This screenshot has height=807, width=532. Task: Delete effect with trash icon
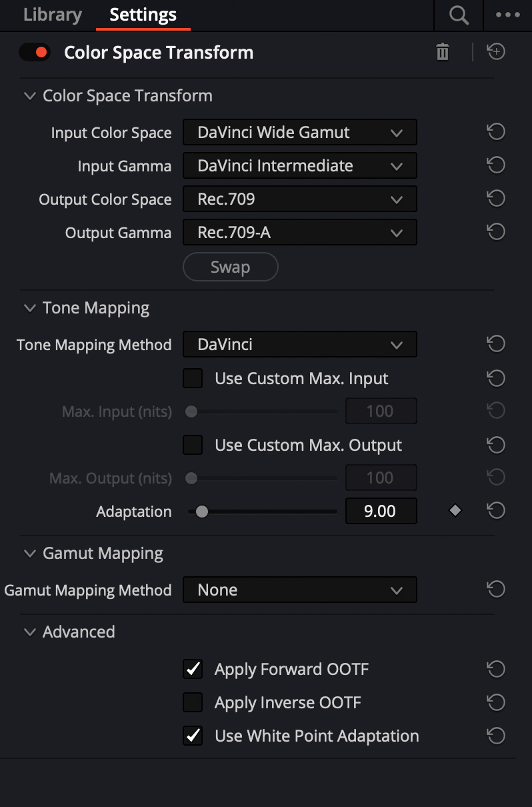coord(443,52)
